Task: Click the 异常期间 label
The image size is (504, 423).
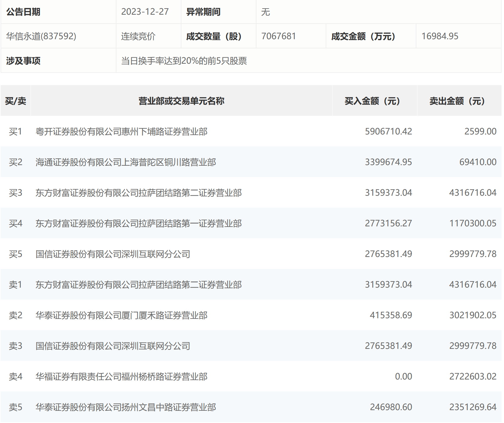Action: [x=203, y=12]
